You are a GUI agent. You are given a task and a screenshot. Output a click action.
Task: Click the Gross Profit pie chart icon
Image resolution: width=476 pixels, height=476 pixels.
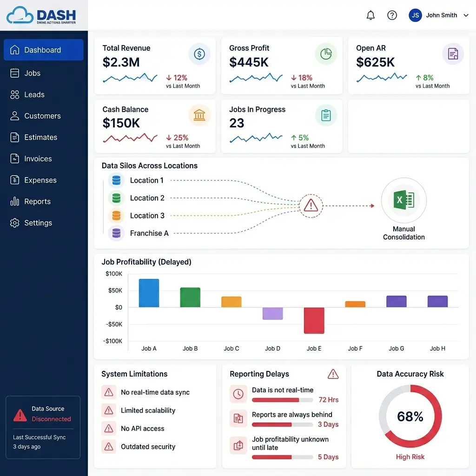(326, 54)
